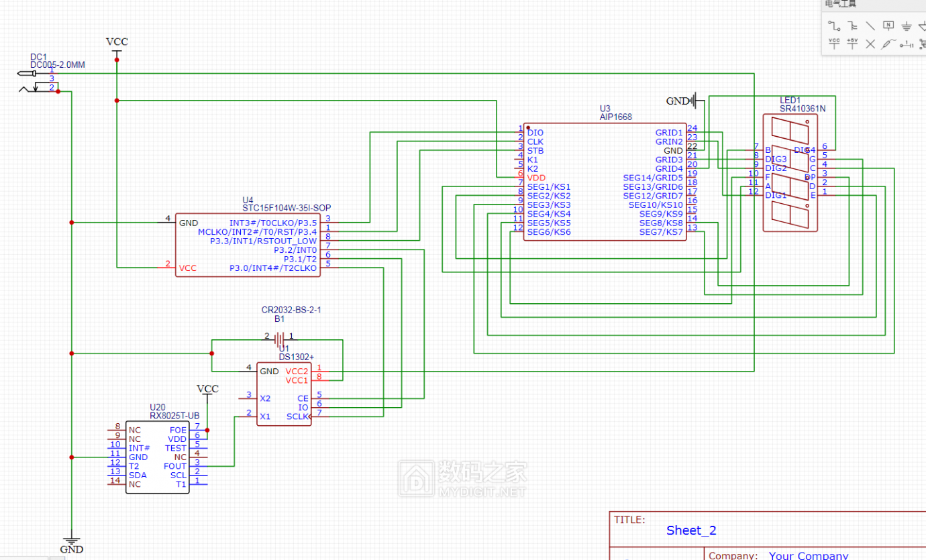Click the INT3#/T0CLKO/P3.5 pin label
The width and height of the screenshot is (926, 560).
273,223
